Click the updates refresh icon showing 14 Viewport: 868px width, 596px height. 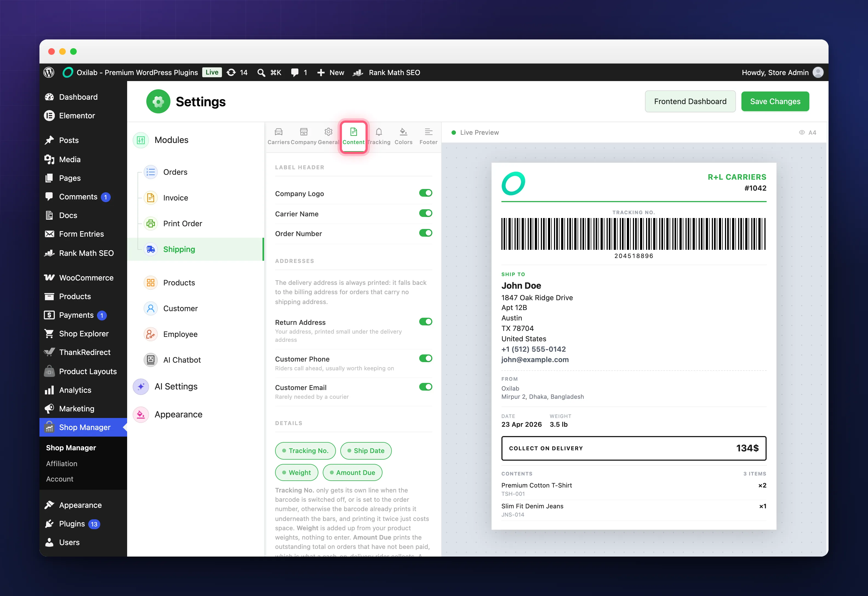pos(232,73)
